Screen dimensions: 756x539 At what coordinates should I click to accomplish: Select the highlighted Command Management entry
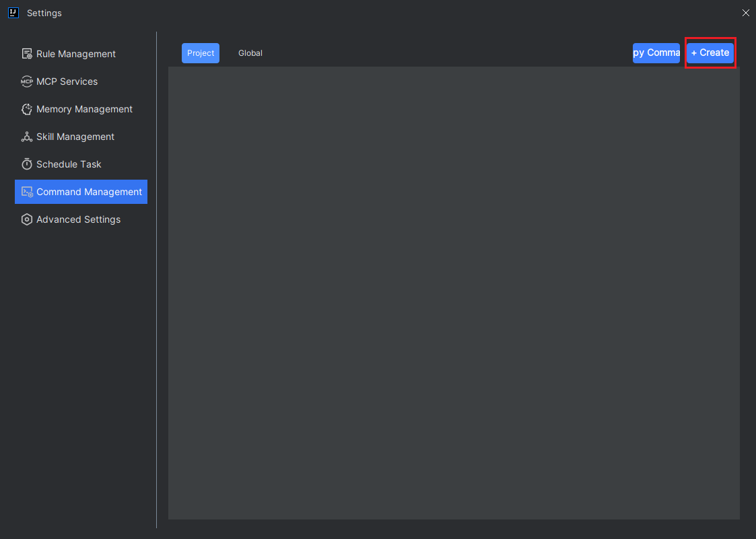point(81,192)
